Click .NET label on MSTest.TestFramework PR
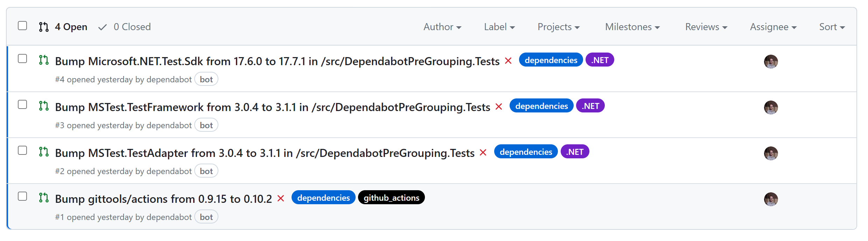The image size is (868, 241). pyautogui.click(x=590, y=106)
